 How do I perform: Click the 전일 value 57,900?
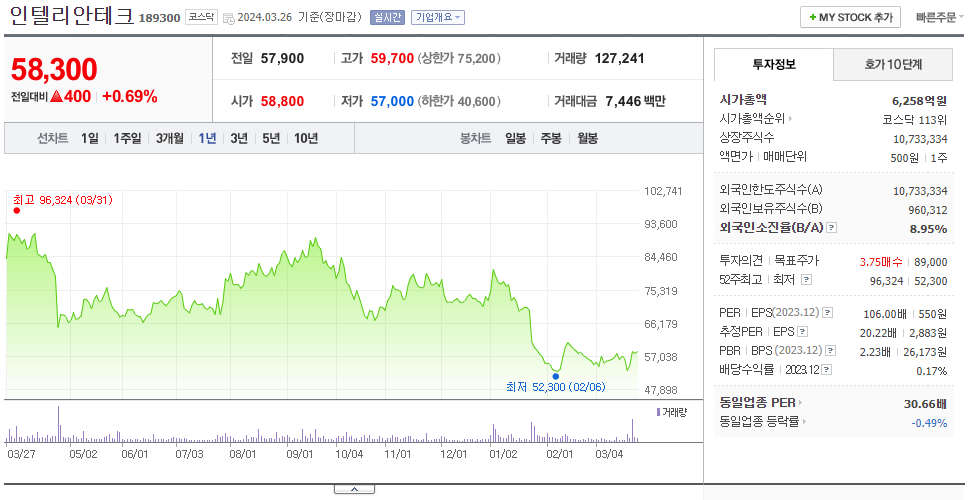(282, 59)
